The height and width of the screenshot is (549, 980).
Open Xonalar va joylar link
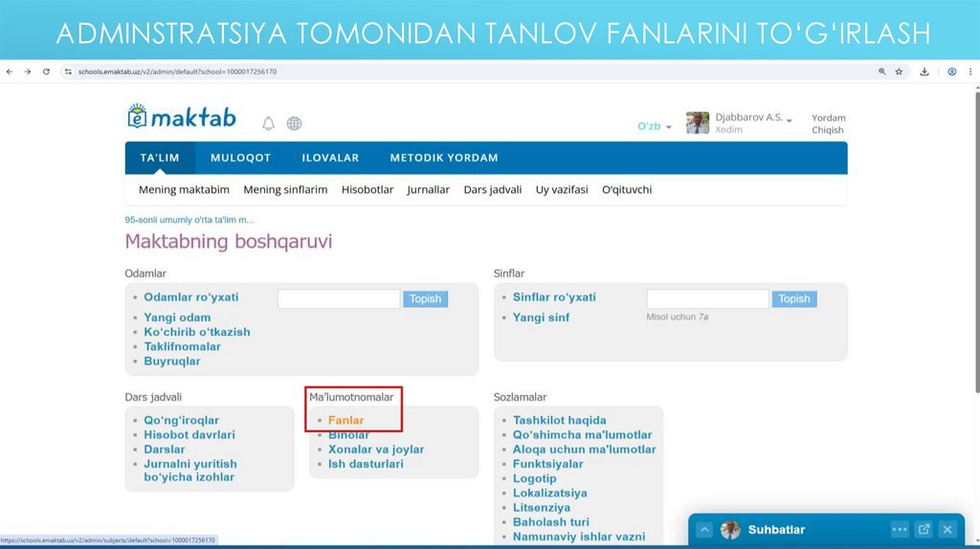point(376,450)
